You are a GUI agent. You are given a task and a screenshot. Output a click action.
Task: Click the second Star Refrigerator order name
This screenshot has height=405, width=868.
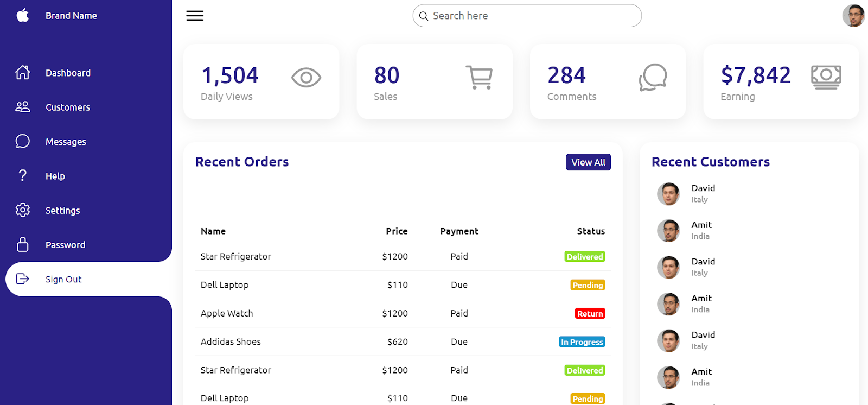click(x=235, y=370)
